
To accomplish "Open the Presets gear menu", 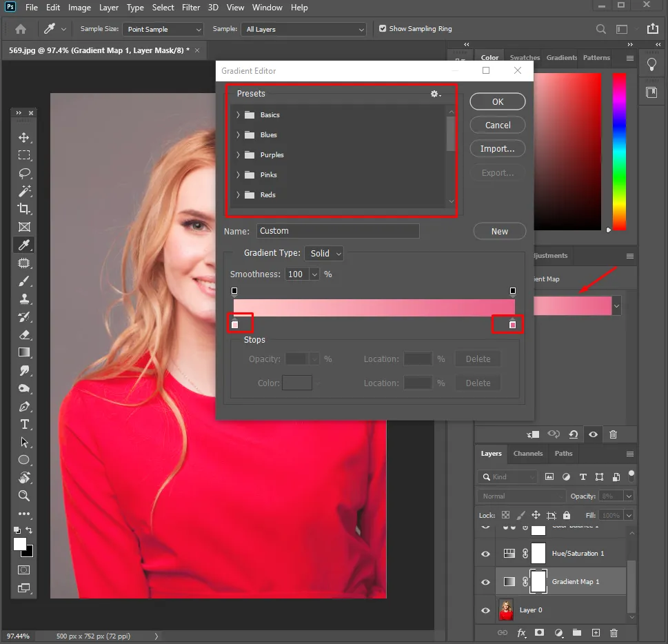I will coord(435,94).
